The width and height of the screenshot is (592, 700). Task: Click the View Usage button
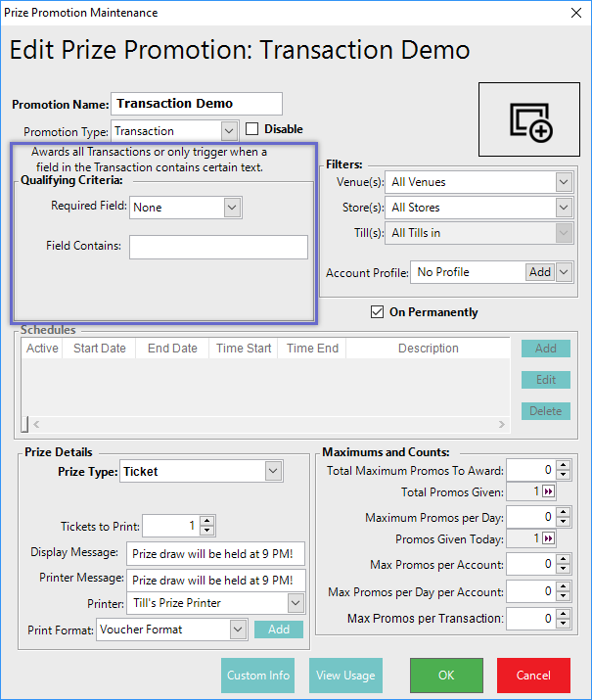[345, 676]
